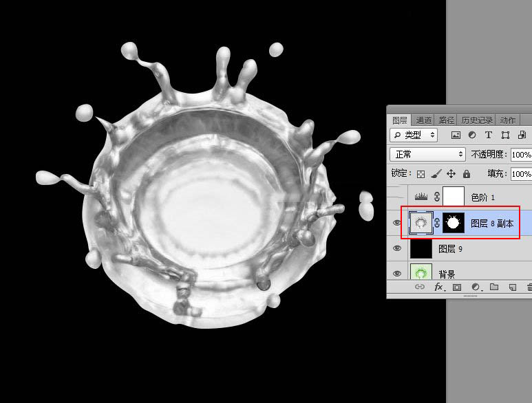Open the 历史记录 tab
The width and height of the screenshot is (532, 403).
tap(476, 120)
